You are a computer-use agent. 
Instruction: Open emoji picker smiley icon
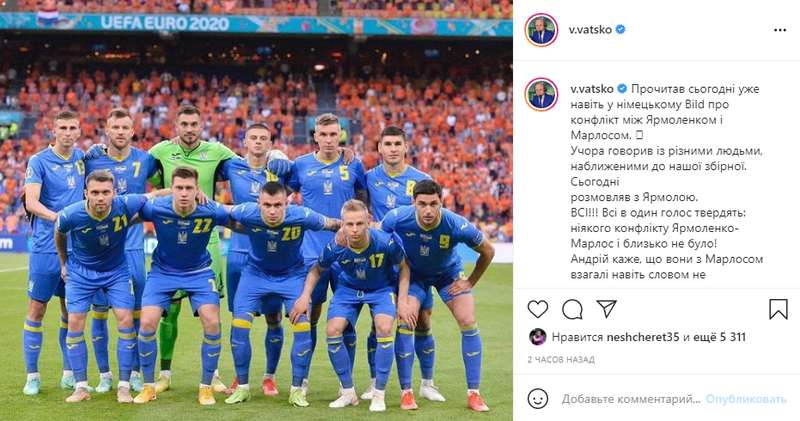point(538,399)
